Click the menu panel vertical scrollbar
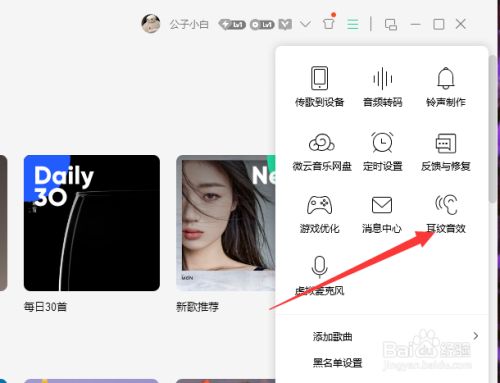The image size is (500, 383). point(492,128)
